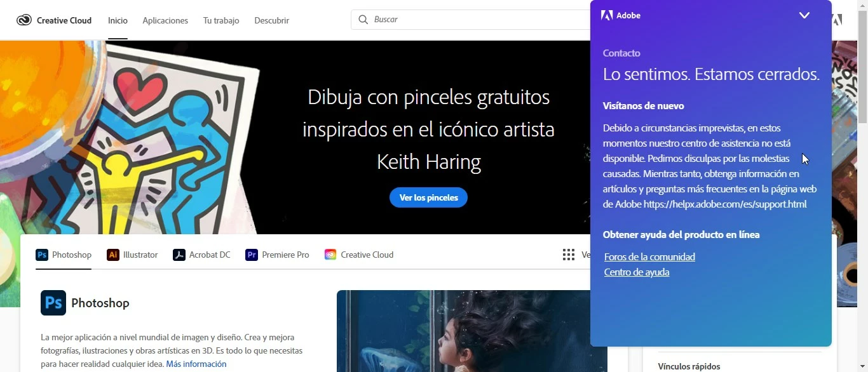Image resolution: width=868 pixels, height=372 pixels.
Task: Click the Vínculos rápidos heading
Action: pyautogui.click(x=689, y=366)
